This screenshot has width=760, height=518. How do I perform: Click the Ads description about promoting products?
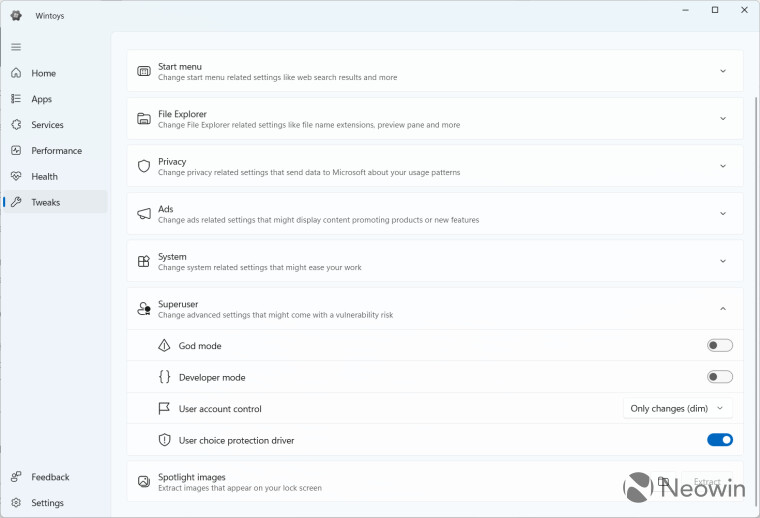pos(318,220)
